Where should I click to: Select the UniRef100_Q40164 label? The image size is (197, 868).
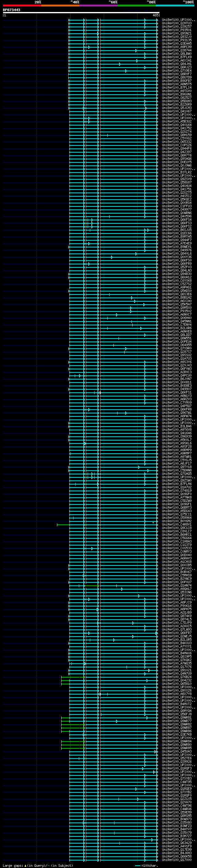coord(177,125)
